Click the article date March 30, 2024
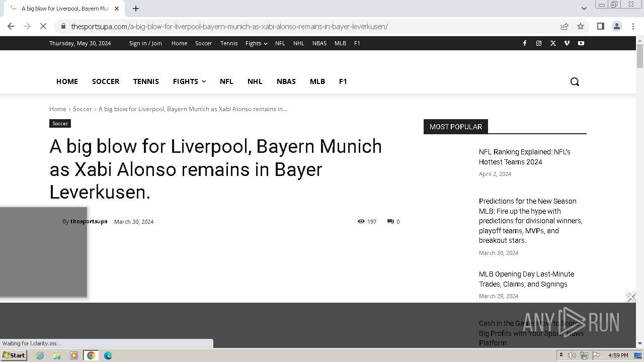644x362 pixels. click(134, 222)
